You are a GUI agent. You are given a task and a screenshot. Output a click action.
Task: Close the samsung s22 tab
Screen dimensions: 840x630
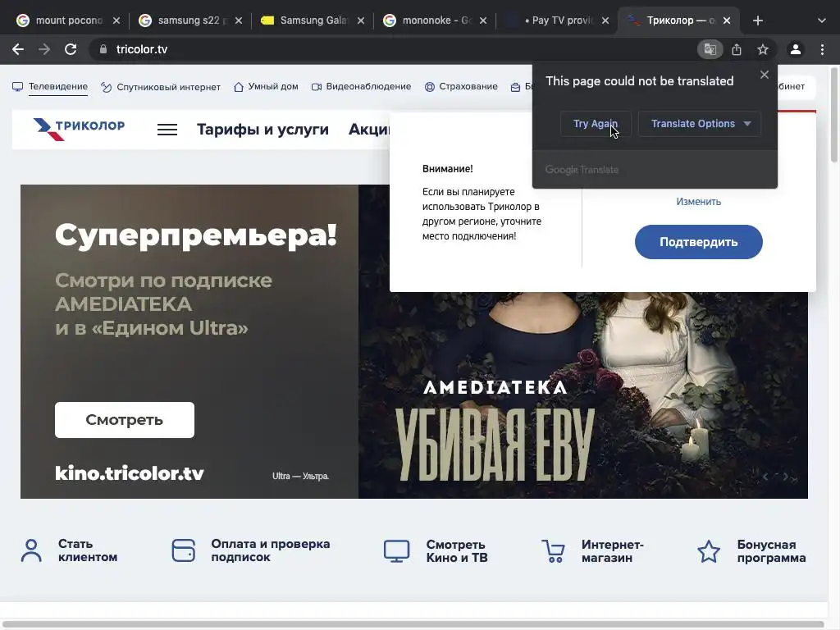click(239, 21)
